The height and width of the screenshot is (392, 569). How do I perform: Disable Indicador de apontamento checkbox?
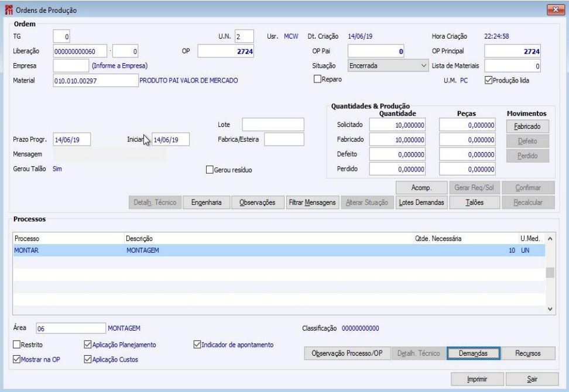(197, 345)
